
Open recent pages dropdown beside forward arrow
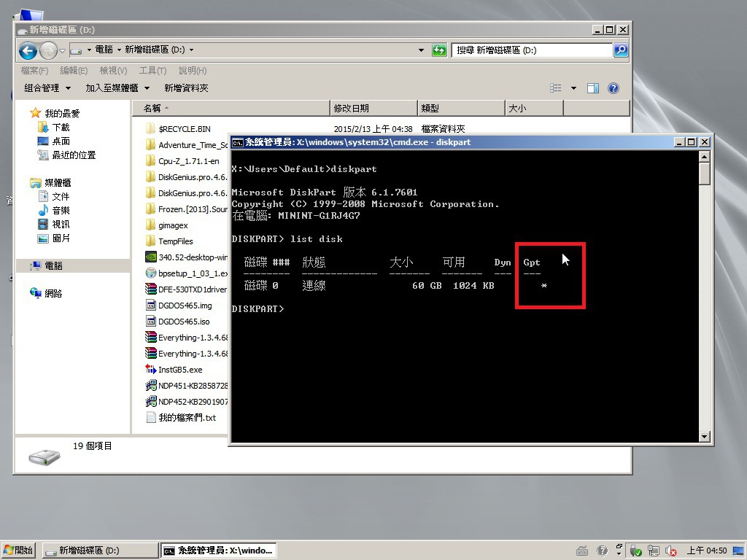click(x=63, y=50)
